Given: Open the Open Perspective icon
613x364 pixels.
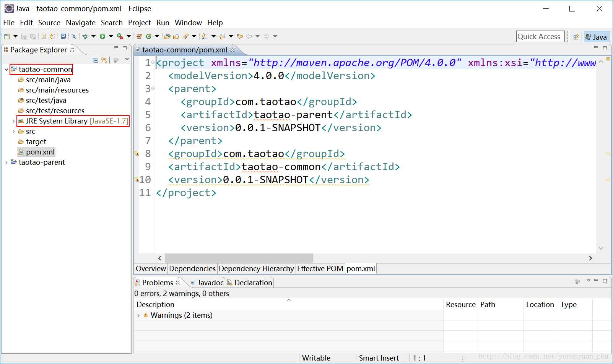Looking at the screenshot, I should pyautogui.click(x=576, y=37).
